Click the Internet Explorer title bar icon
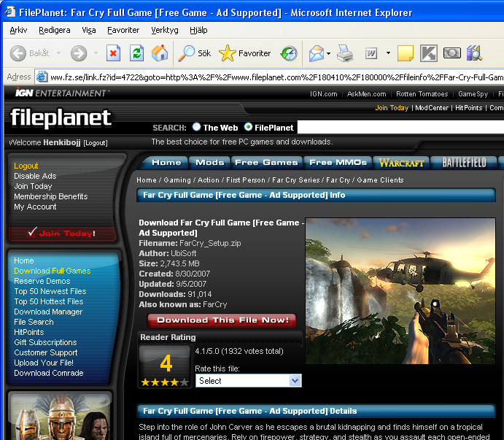 tap(9, 12)
